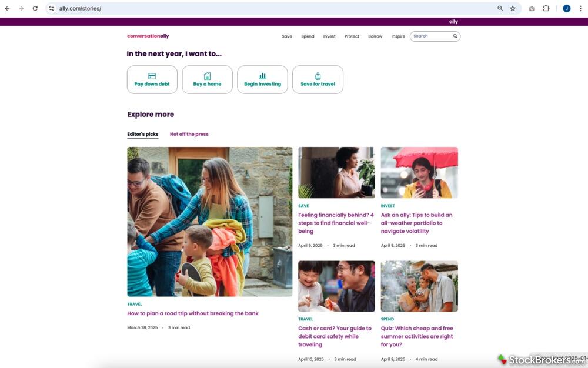Click into the site Search input field

coord(431,36)
